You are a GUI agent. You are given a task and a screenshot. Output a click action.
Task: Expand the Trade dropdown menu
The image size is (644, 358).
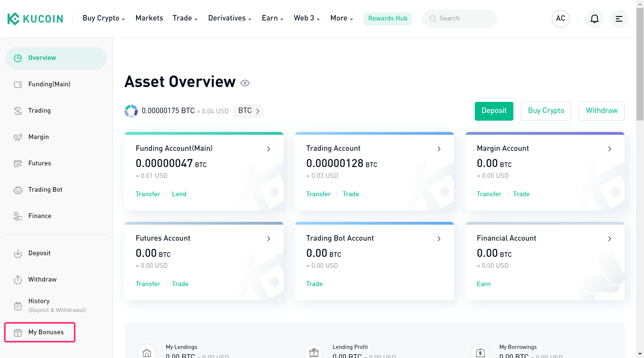pyautogui.click(x=185, y=18)
